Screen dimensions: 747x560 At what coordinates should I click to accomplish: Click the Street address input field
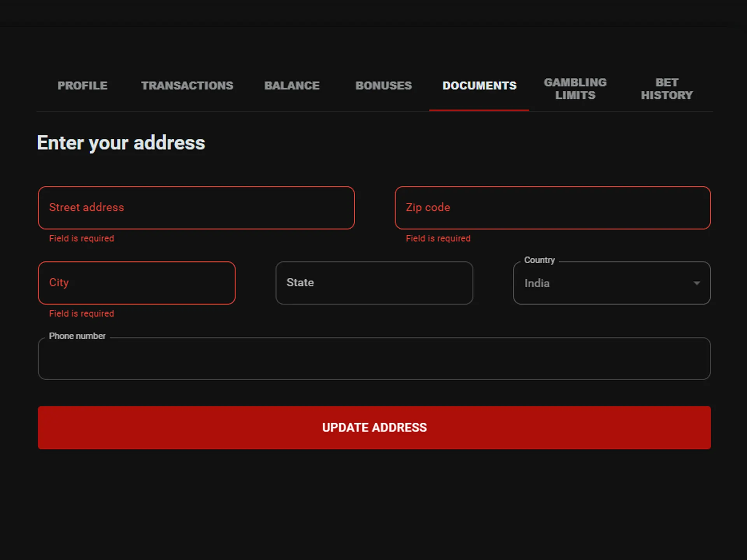coord(196,208)
